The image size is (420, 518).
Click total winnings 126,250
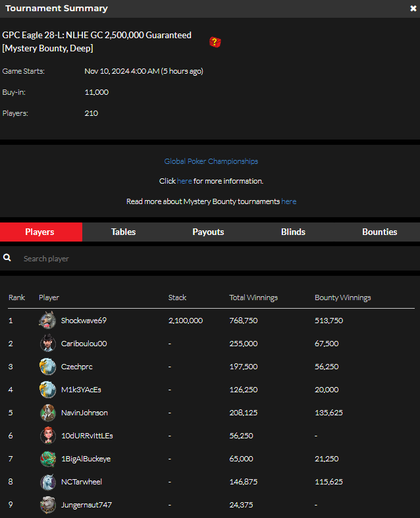point(244,390)
